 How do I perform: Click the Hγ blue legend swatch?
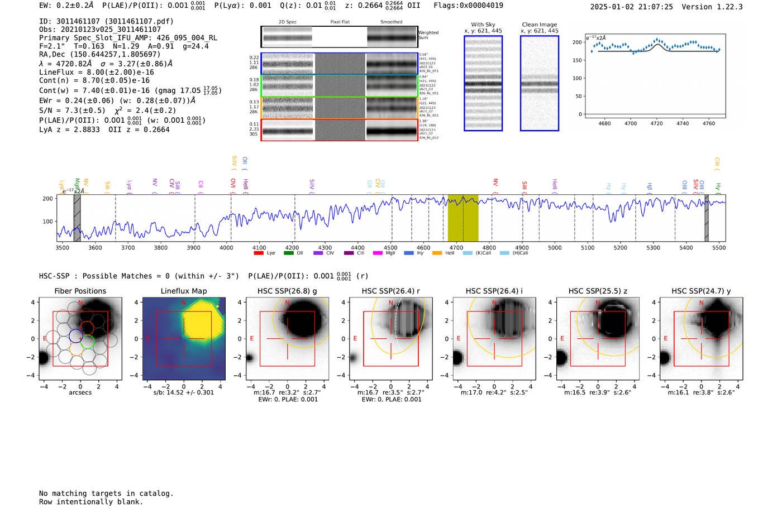click(x=409, y=253)
